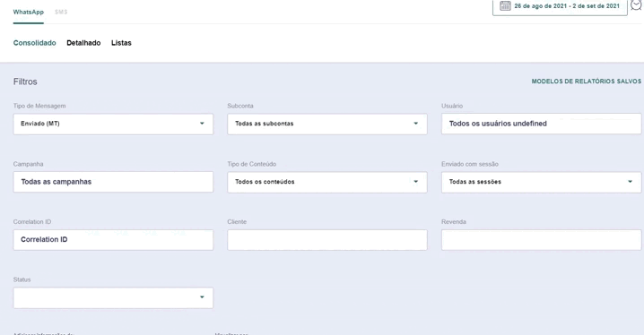
Task: Expand the Status dropdown arrow
Action: [x=202, y=297]
